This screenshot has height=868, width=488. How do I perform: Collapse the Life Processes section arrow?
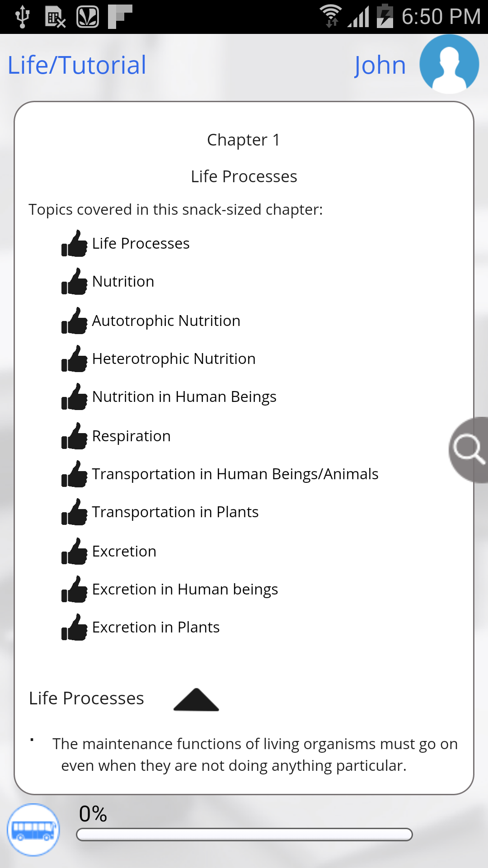click(196, 699)
